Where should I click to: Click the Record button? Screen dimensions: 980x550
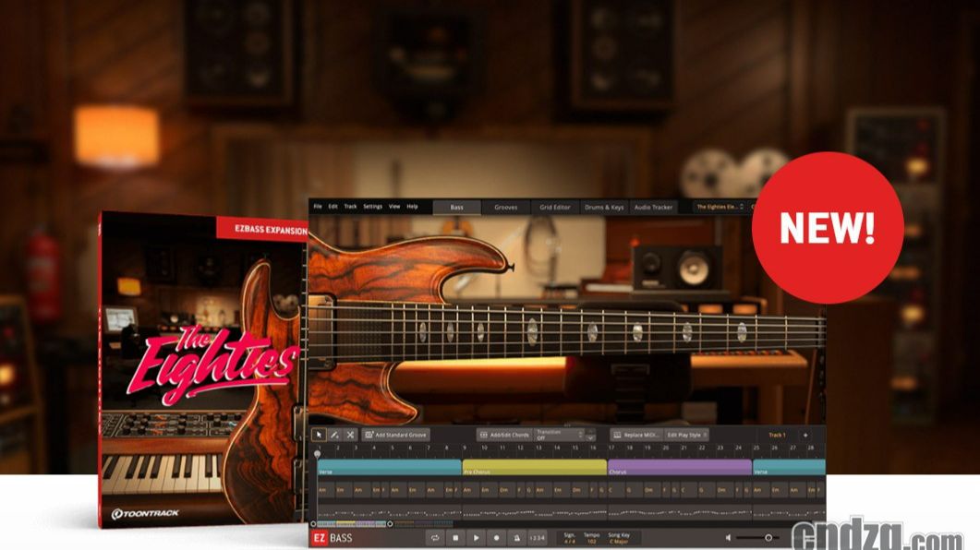pos(497,537)
